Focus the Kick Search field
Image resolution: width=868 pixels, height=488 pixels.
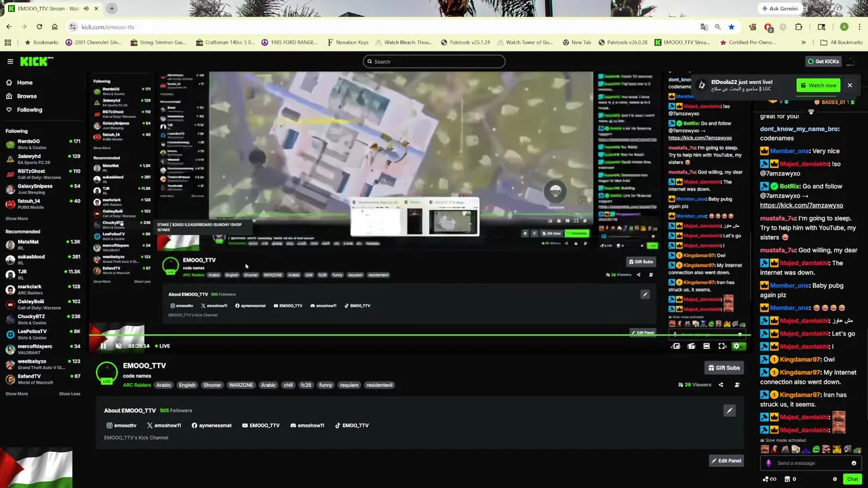[x=434, y=62]
